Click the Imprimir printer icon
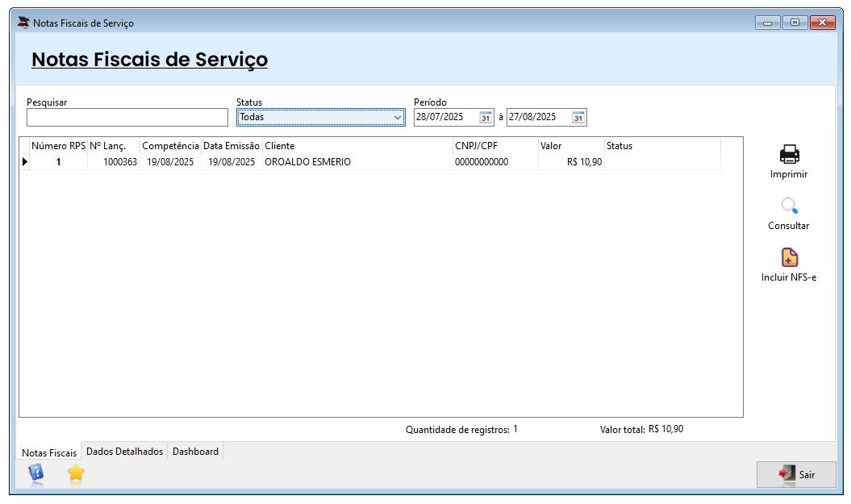The height and width of the screenshot is (504, 851). [x=788, y=154]
